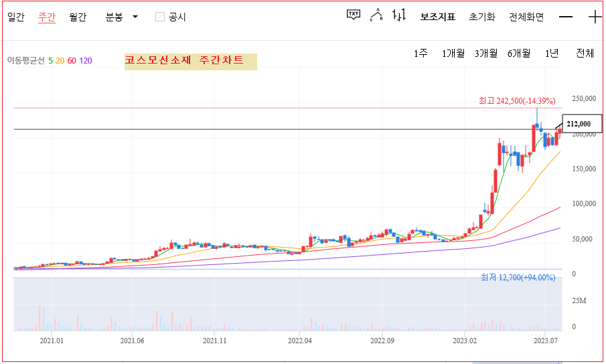The width and height of the screenshot is (606, 364).
Task: Switch to the 일간 daily chart tab
Action: click(16, 17)
